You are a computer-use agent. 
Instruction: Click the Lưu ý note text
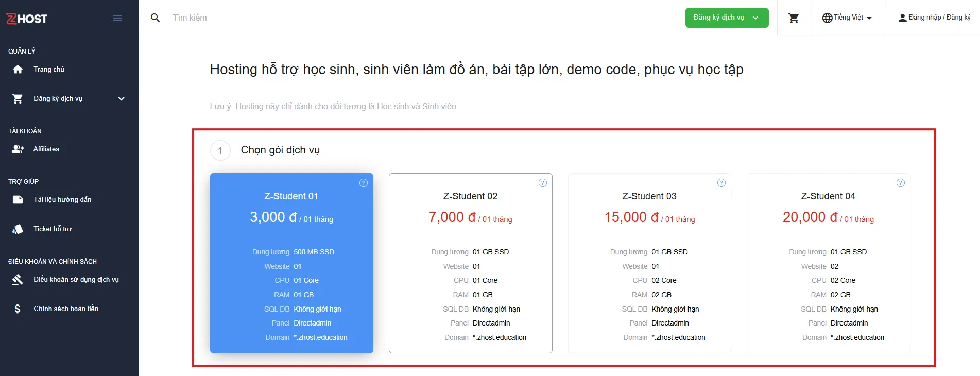(x=333, y=106)
